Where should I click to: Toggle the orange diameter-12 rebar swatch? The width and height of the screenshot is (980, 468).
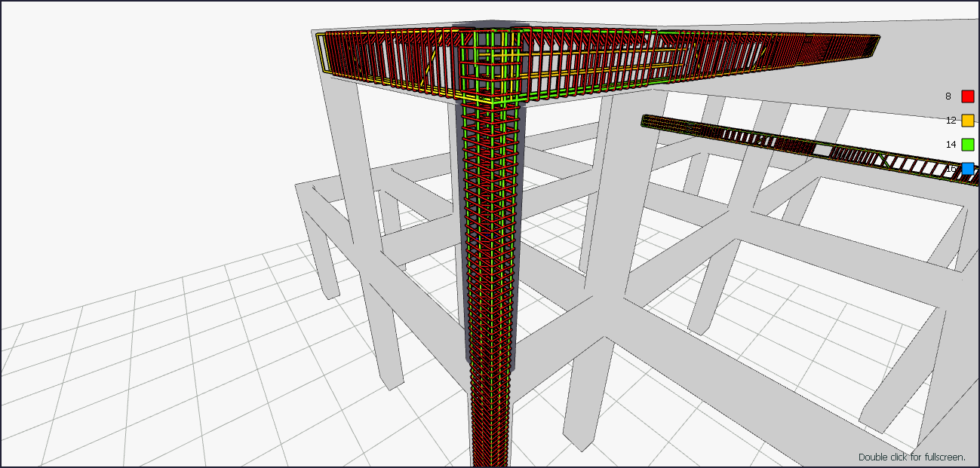click(967, 121)
